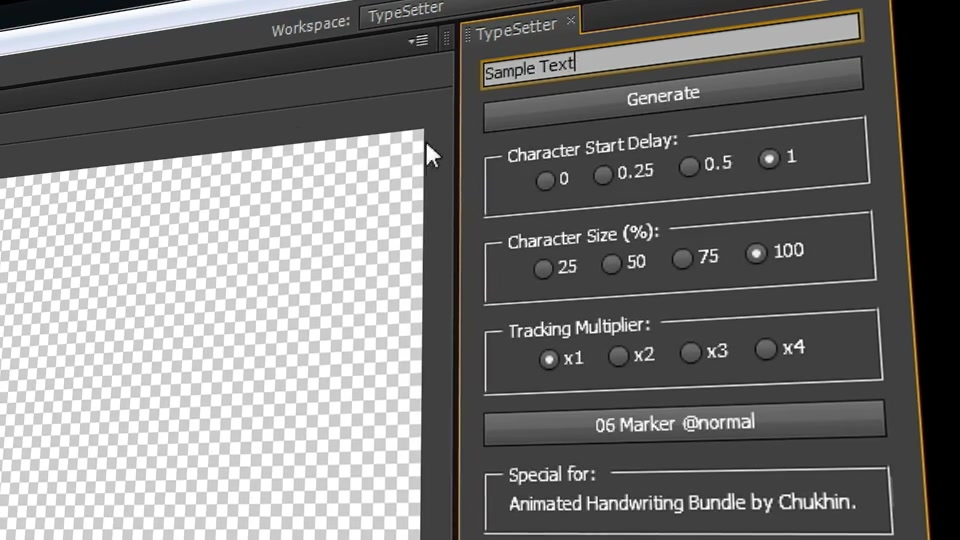This screenshot has width=960, height=540.
Task: Select Character Start Delay 0.5
Action: [689, 167]
